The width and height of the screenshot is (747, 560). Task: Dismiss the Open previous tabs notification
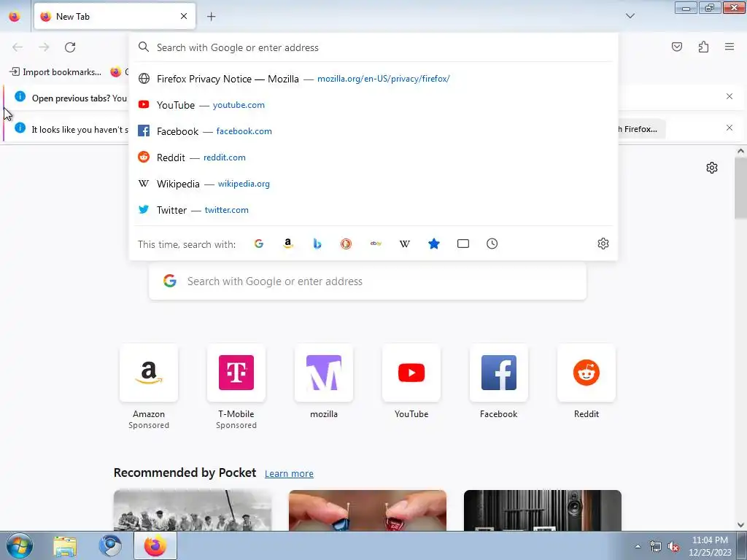pyautogui.click(x=729, y=97)
